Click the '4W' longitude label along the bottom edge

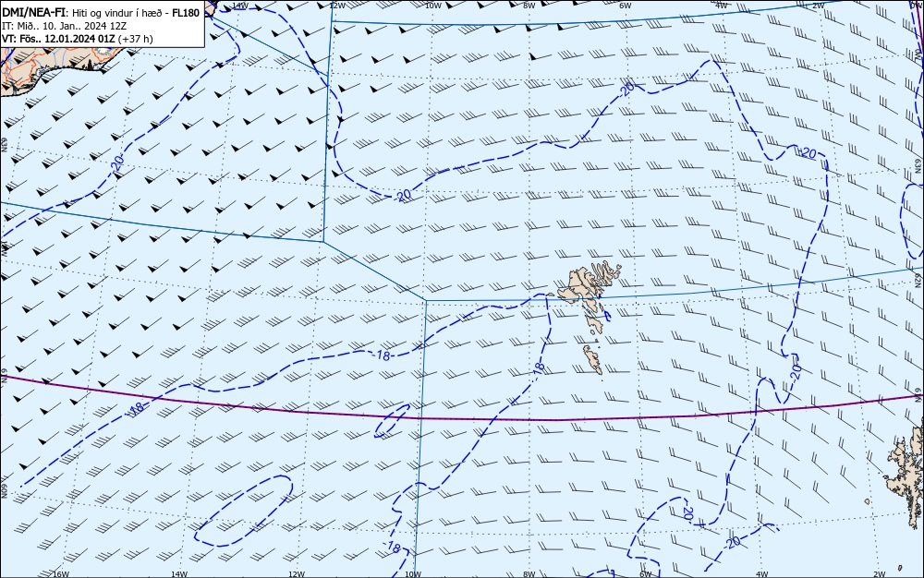click(761, 574)
